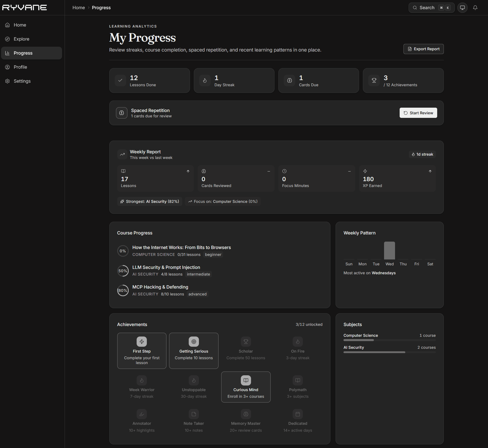Click the Day Streak flame icon
488x448 pixels.
tap(205, 81)
